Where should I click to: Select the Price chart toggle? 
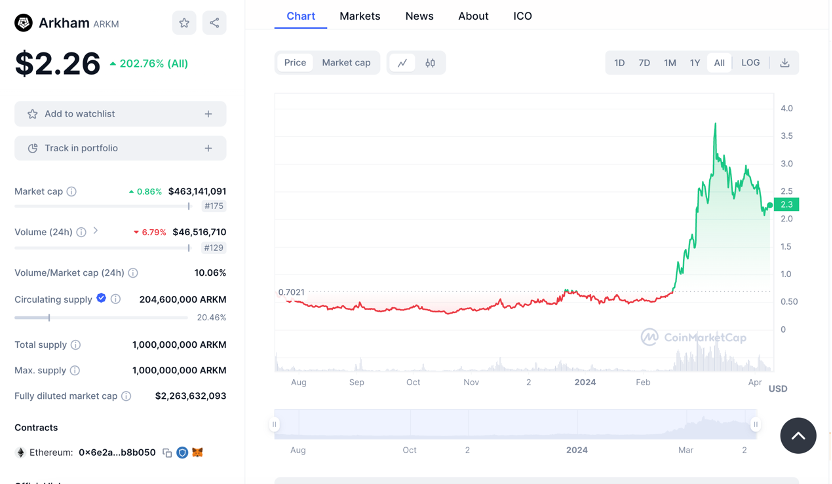[x=295, y=63]
